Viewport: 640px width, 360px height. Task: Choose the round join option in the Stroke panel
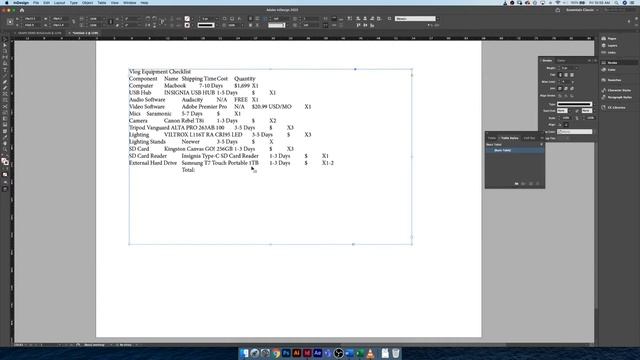click(x=566, y=88)
